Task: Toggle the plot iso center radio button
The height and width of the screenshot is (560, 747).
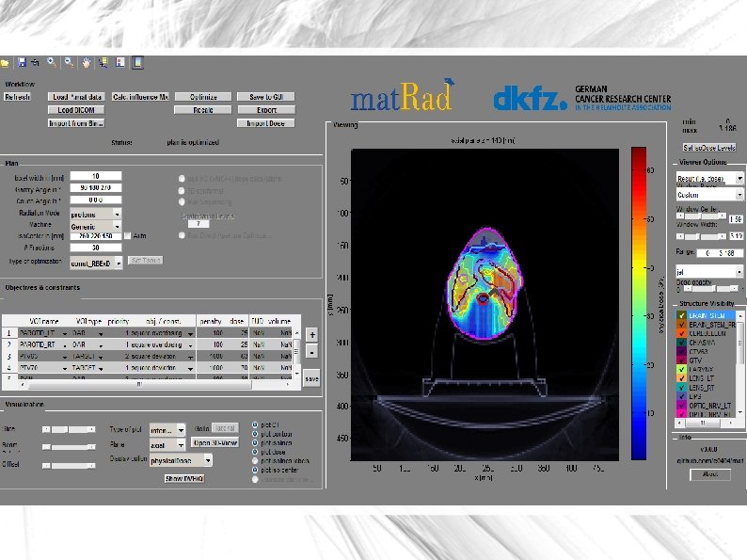Action: coord(255,470)
